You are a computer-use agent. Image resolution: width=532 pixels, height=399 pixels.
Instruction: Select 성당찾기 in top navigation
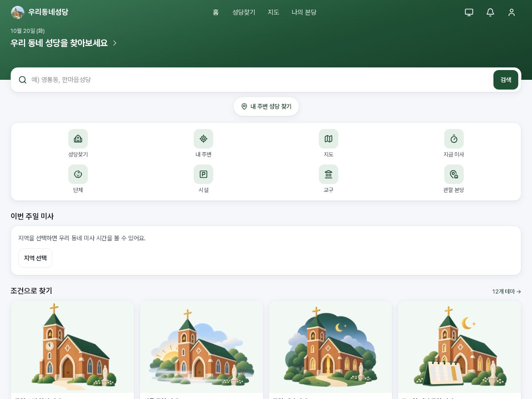click(x=244, y=12)
